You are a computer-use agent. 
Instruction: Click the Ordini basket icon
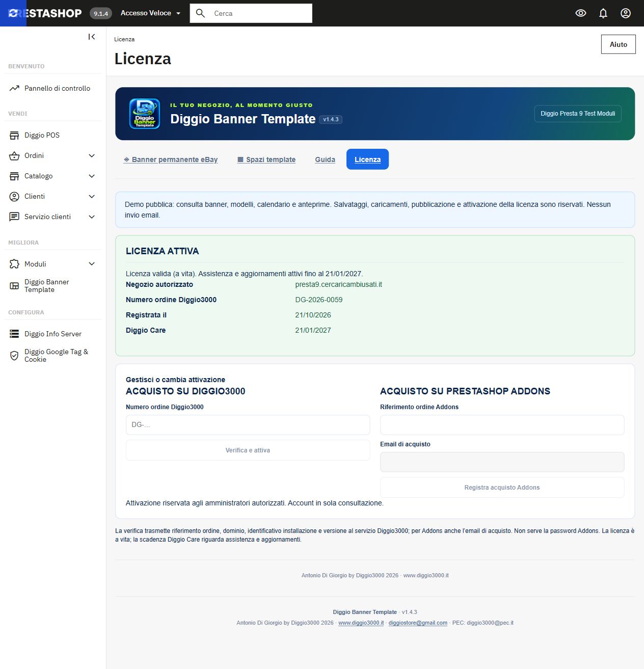pyautogui.click(x=14, y=155)
